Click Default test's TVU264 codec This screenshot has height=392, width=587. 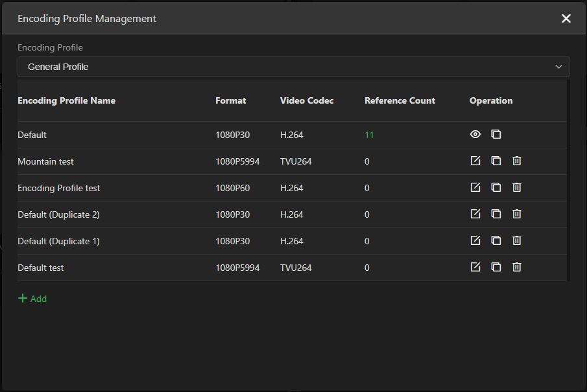click(296, 268)
